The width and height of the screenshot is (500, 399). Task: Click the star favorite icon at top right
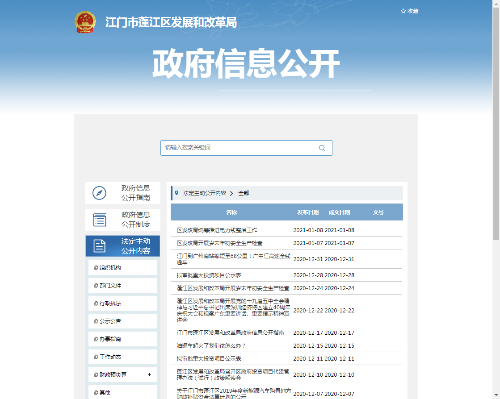click(403, 11)
